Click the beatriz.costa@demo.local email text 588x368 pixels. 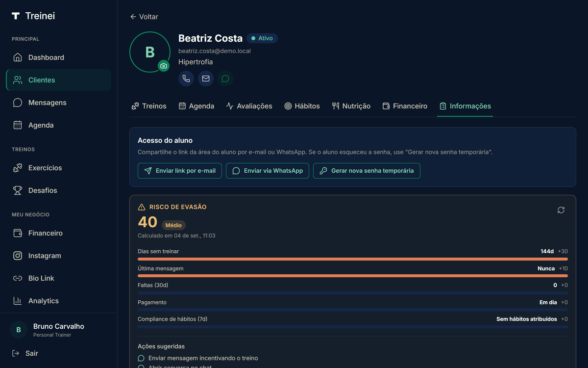coord(215,51)
